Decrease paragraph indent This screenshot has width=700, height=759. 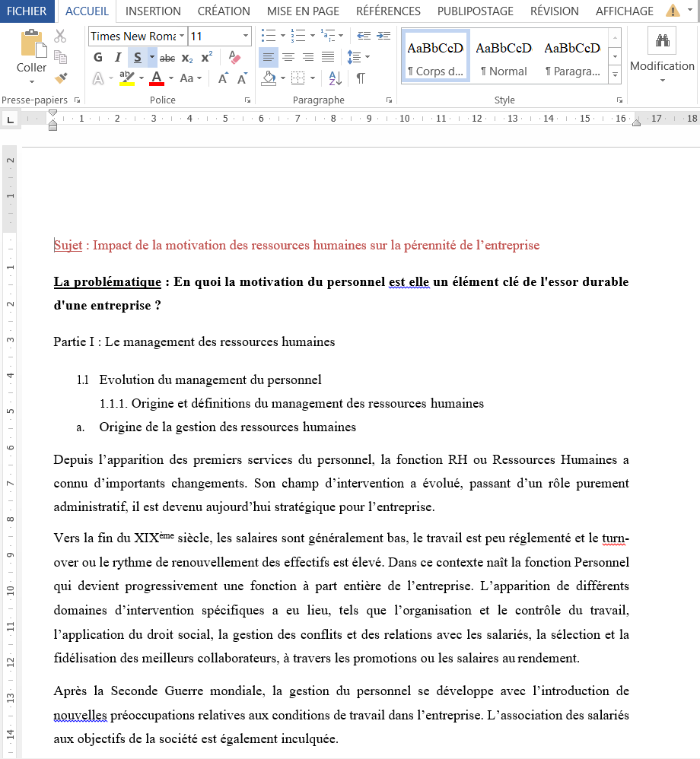(364, 36)
